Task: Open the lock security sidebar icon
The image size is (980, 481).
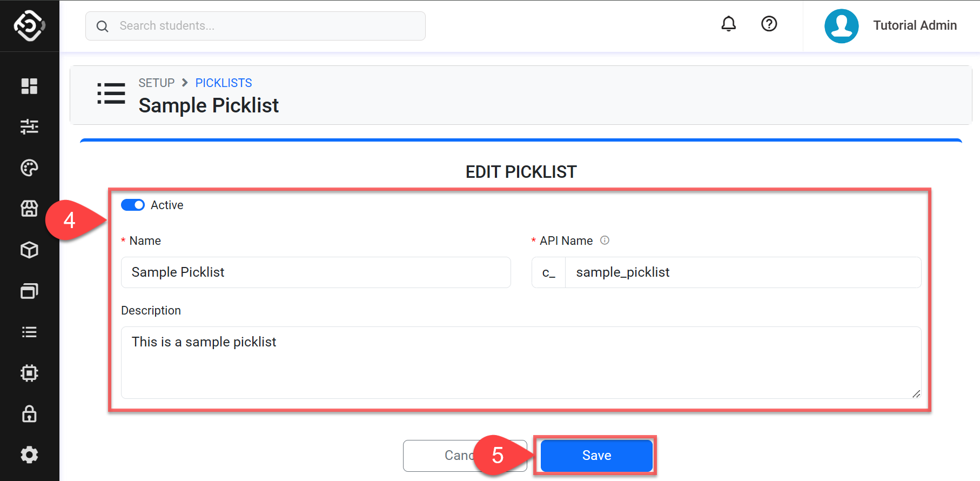Action: pyautogui.click(x=29, y=414)
